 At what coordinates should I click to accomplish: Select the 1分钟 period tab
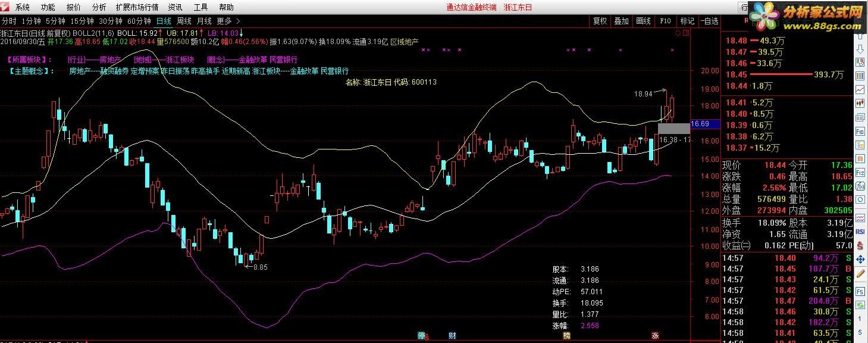[x=31, y=21]
